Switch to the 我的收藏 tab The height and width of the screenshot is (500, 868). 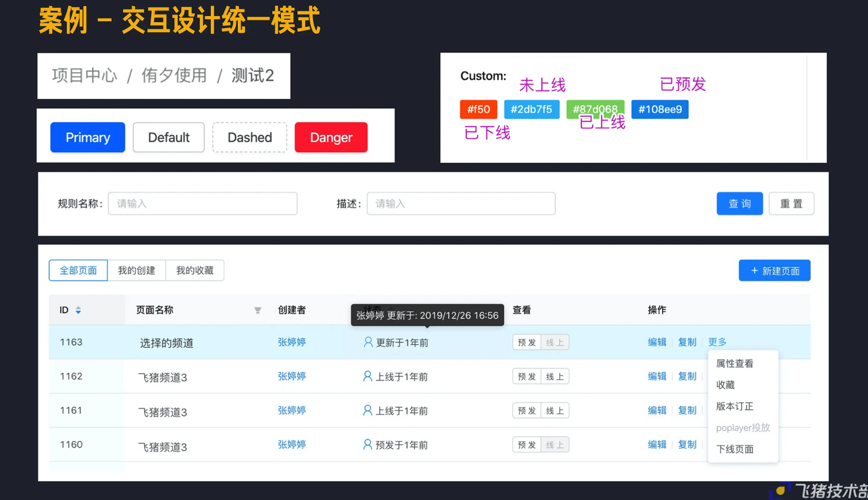(195, 271)
